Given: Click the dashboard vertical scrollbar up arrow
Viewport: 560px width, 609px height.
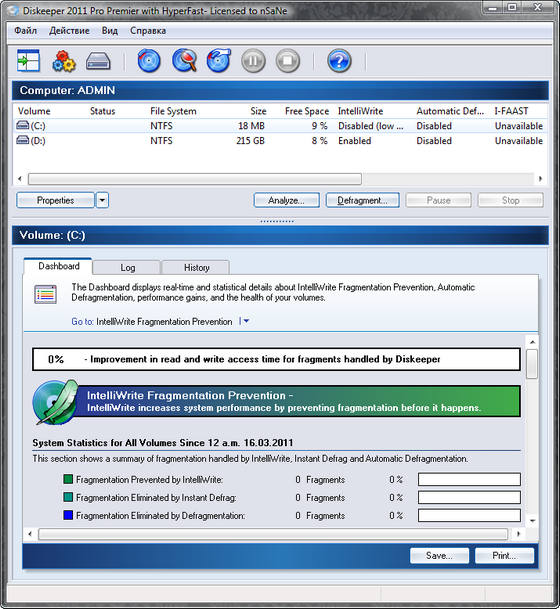Looking at the screenshot, I should point(532,342).
